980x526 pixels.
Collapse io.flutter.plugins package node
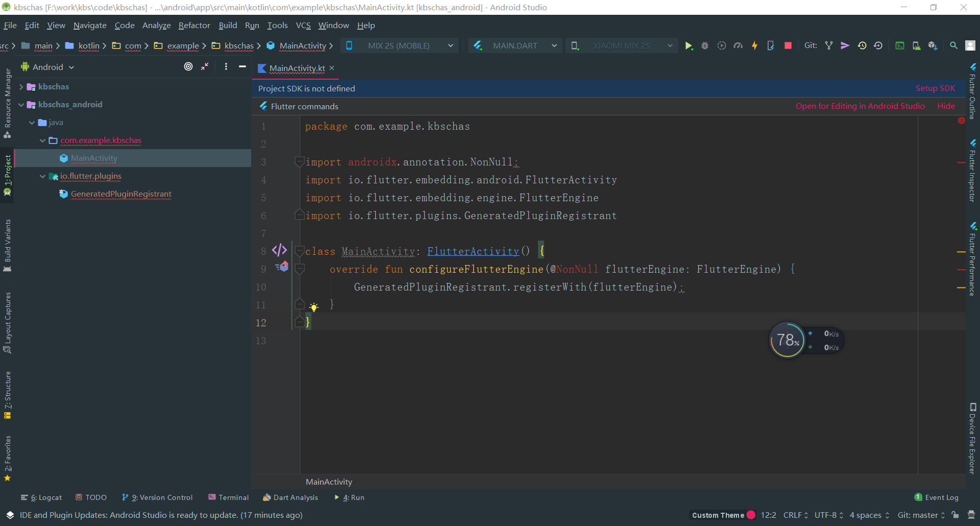click(43, 176)
